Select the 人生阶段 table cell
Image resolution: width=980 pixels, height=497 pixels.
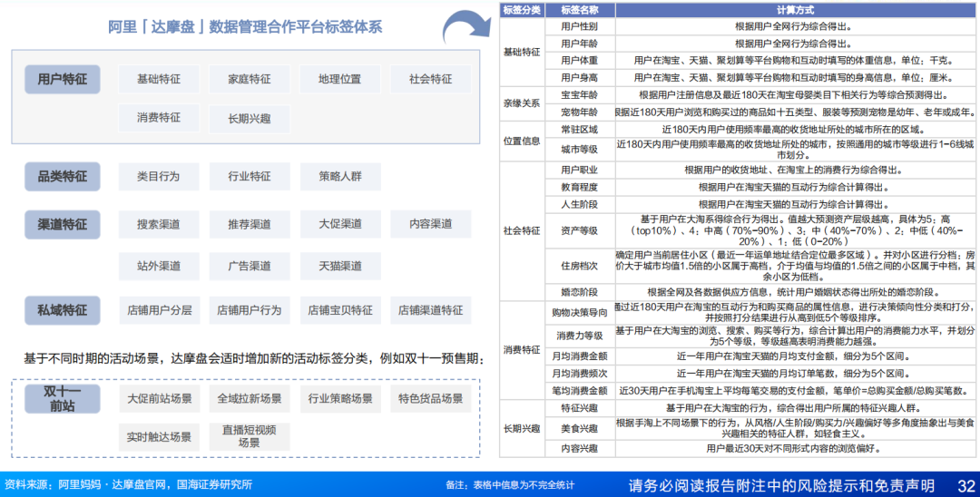point(579,204)
